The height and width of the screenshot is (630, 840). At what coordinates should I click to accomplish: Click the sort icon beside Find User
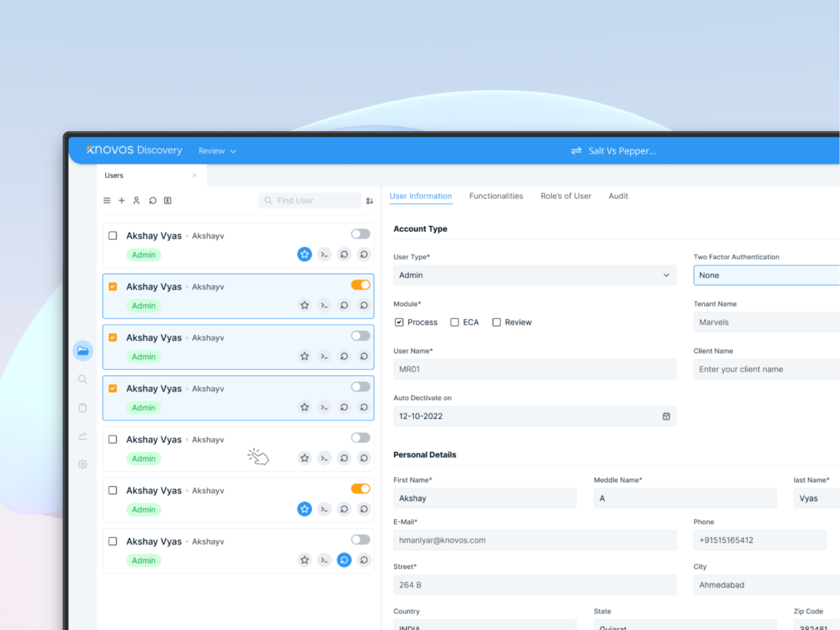pyautogui.click(x=370, y=201)
